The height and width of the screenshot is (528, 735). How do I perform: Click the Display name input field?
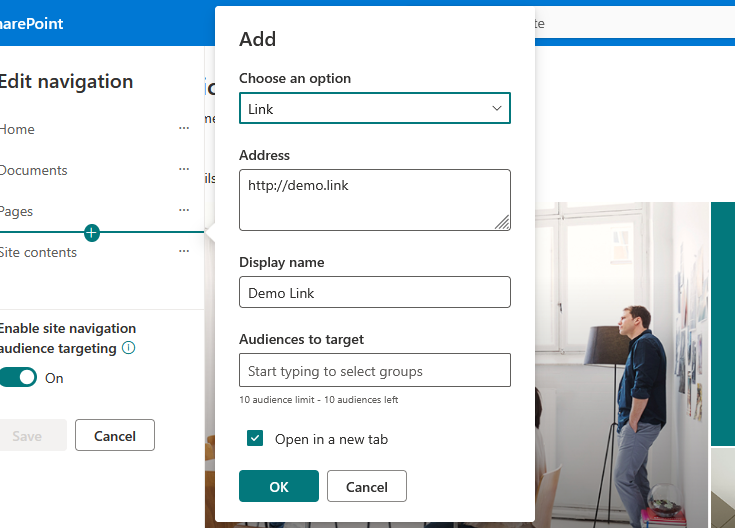tap(375, 292)
